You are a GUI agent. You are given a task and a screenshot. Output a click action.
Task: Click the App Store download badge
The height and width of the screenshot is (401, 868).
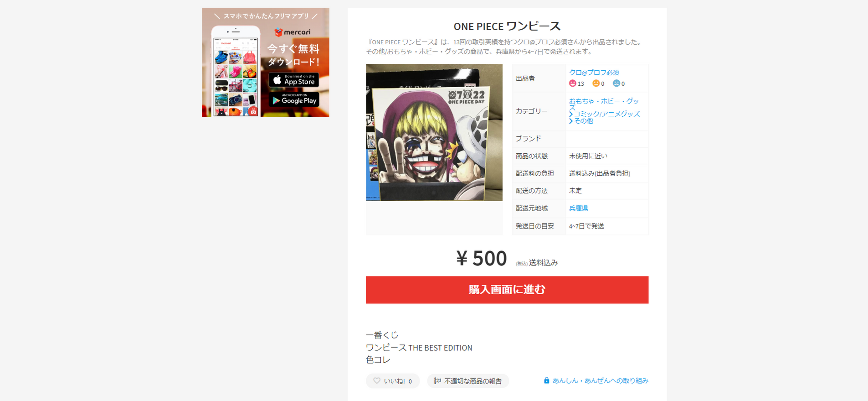click(293, 80)
